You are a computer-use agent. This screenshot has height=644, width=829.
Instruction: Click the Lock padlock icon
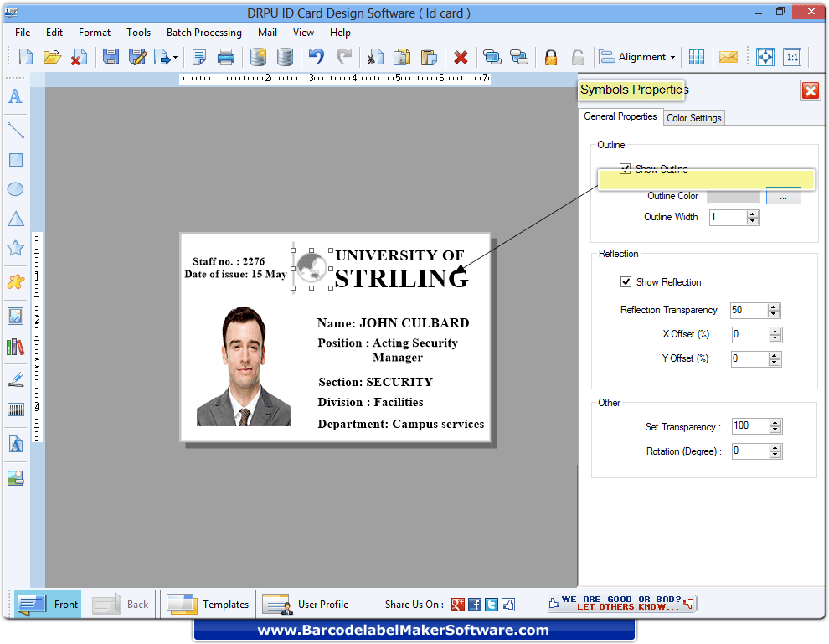(x=551, y=57)
